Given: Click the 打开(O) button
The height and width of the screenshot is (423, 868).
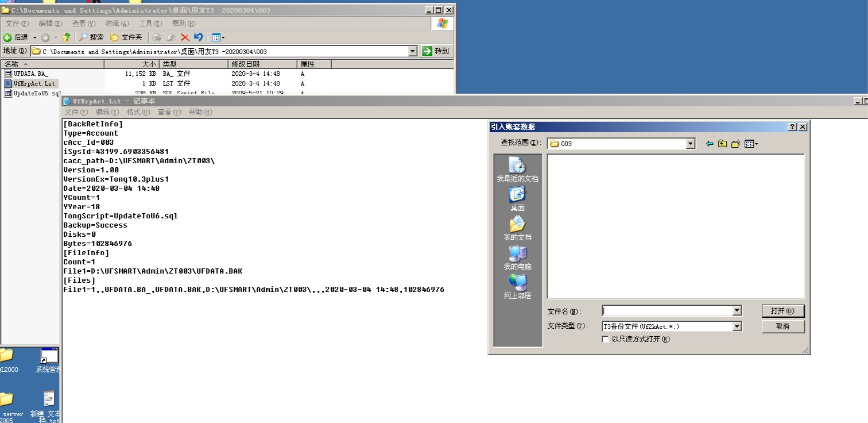Looking at the screenshot, I should click(783, 311).
